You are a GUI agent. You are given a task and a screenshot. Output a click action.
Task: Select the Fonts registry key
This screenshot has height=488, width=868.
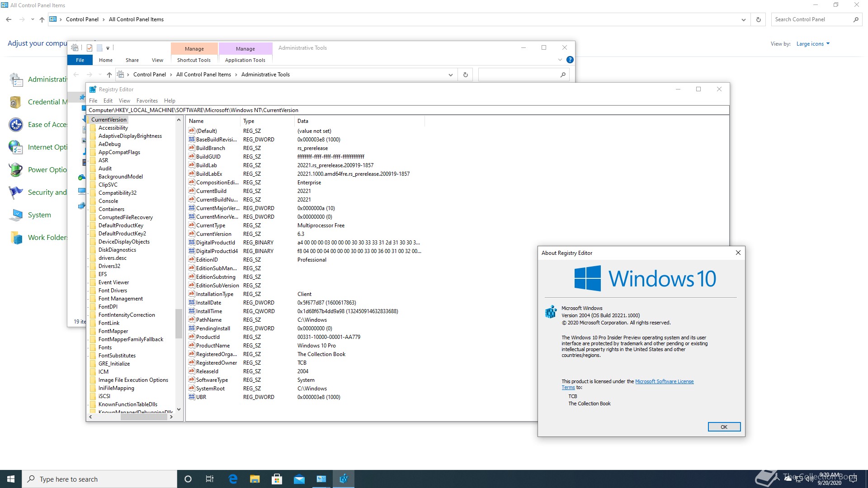click(105, 347)
